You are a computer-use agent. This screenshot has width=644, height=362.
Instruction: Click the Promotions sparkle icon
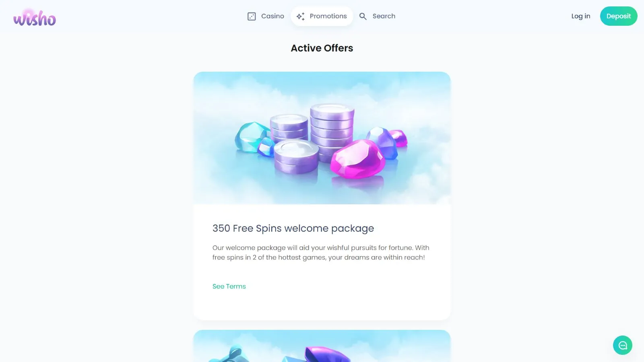pyautogui.click(x=301, y=16)
